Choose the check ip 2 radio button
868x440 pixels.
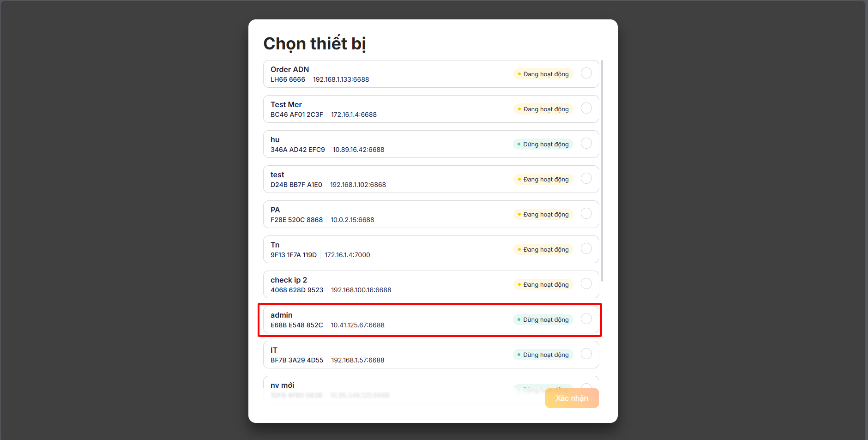[586, 284]
